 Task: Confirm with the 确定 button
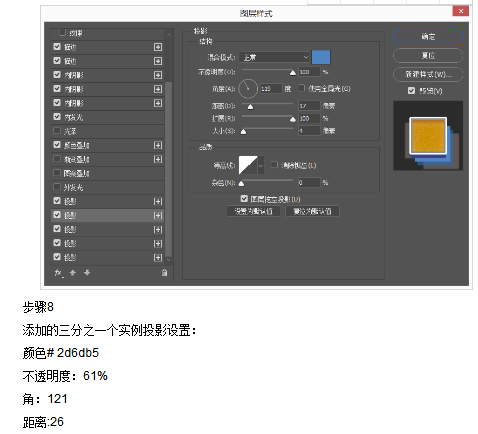coord(428,37)
